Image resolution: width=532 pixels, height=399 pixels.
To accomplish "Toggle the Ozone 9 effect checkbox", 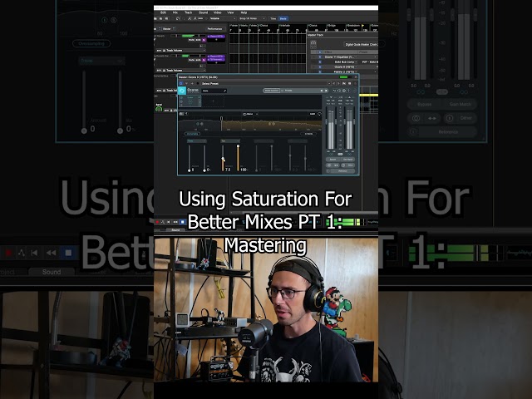I will (x=319, y=66).
